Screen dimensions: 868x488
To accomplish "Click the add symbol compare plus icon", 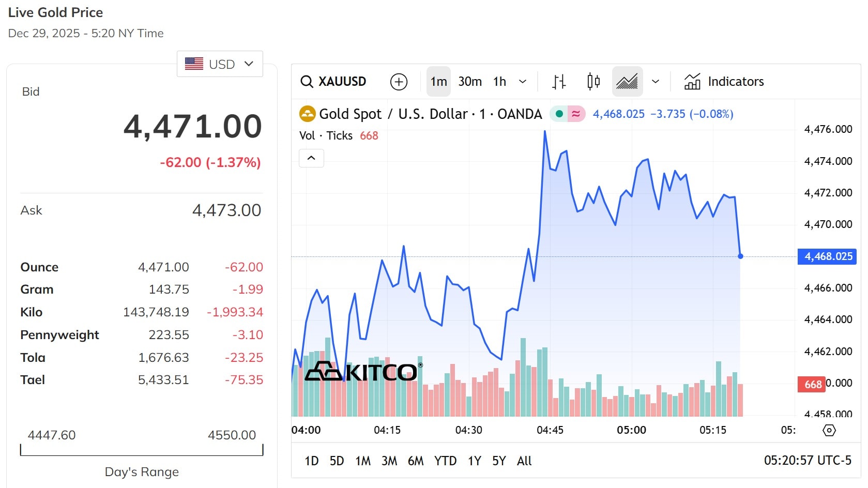I will click(x=399, y=82).
